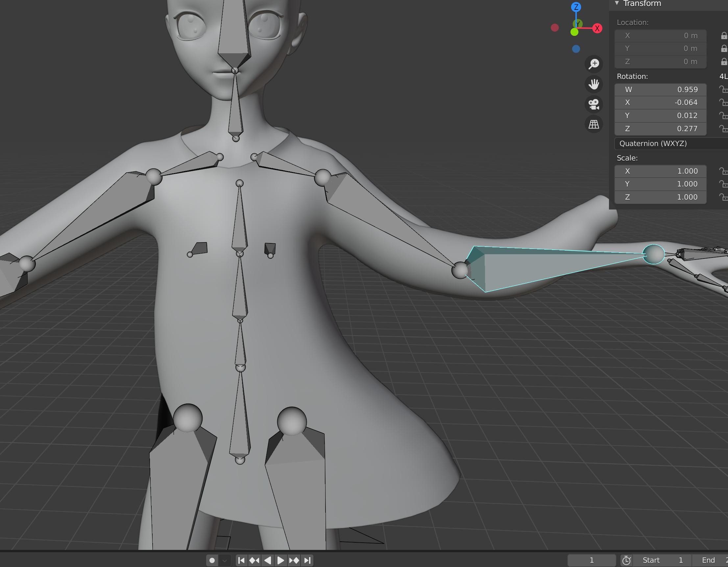Click the "Scale:" label text

click(x=627, y=158)
